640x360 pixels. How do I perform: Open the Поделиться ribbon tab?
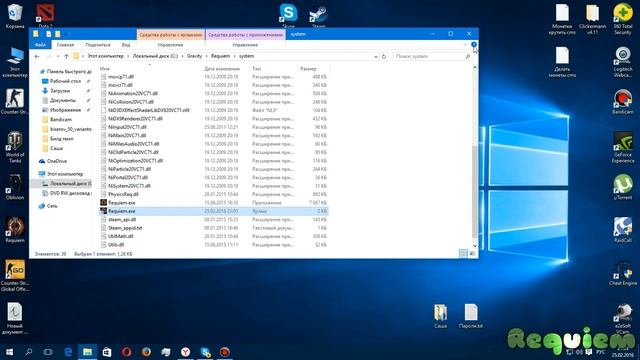point(98,45)
